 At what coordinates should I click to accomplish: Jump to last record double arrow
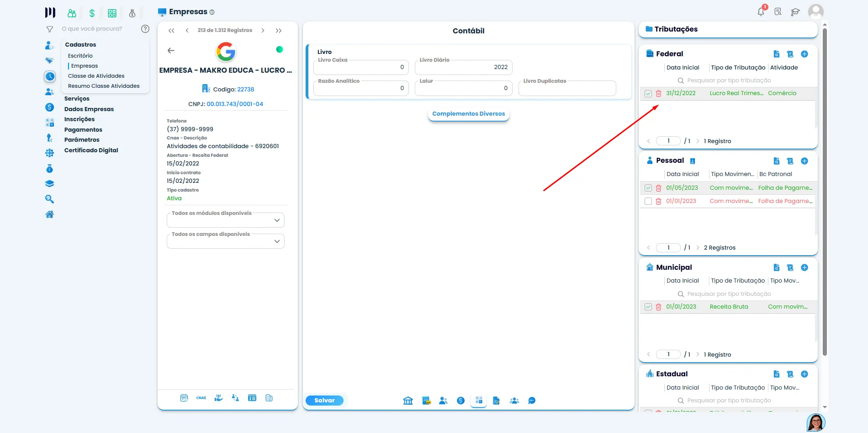tap(279, 31)
